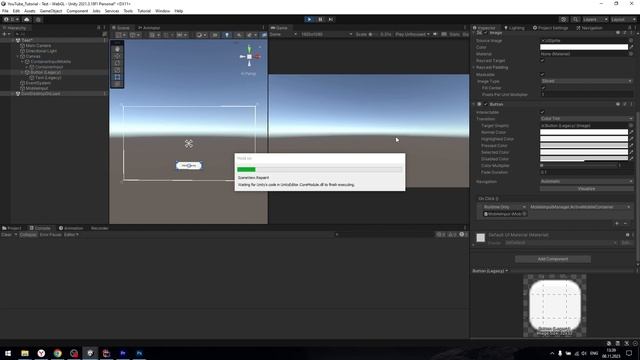The width and height of the screenshot is (640, 360).
Task: Toggle Raycast Target checkbox
Action: 542,60
